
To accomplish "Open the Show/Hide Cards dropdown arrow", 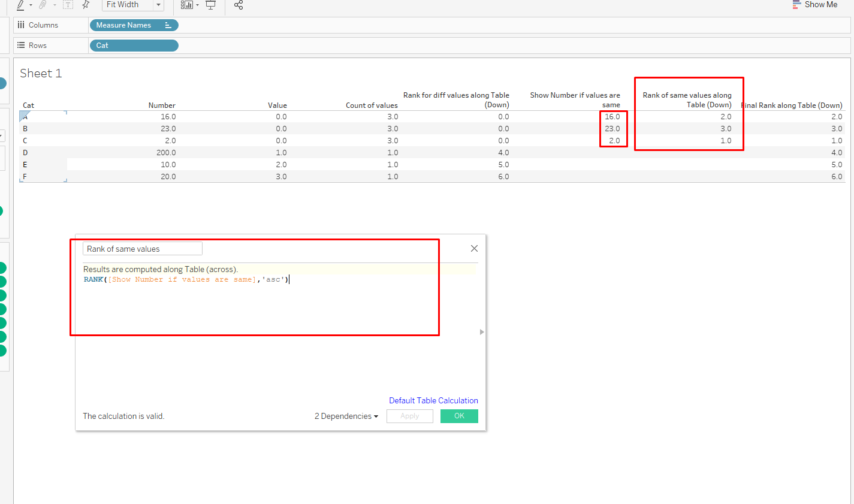I will [x=197, y=5].
